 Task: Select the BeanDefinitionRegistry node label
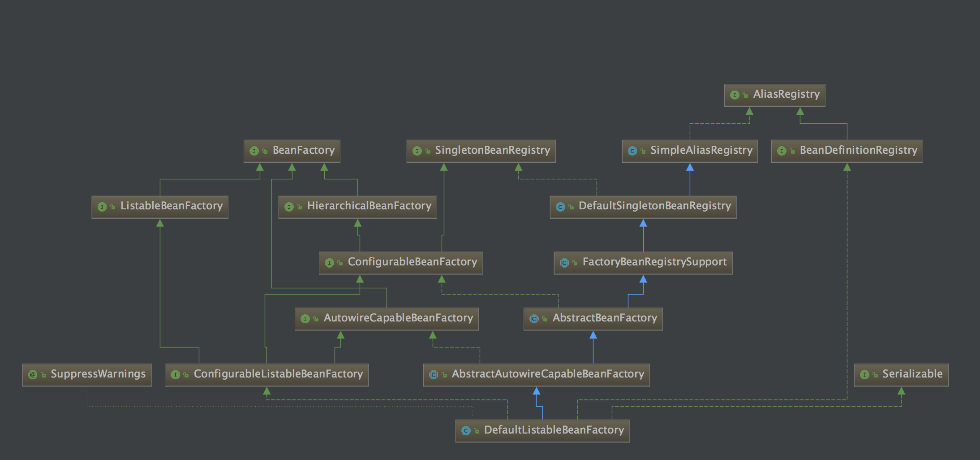click(x=859, y=150)
